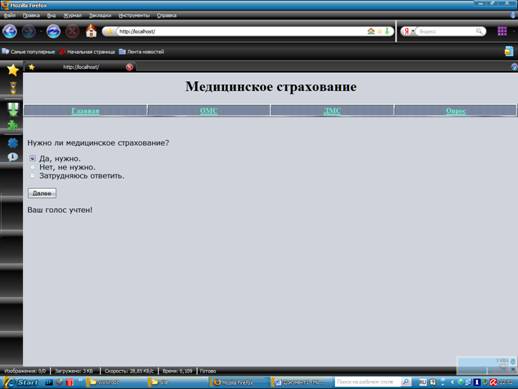This screenshot has height=389, width=518.
Task: Click the browser Back arrow button
Action: click(10, 32)
